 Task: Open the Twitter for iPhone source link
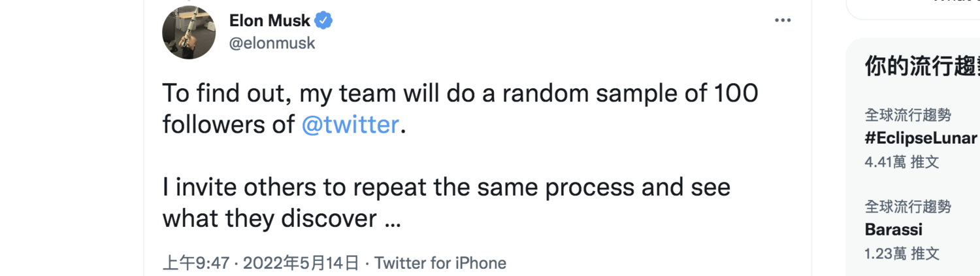point(440,264)
